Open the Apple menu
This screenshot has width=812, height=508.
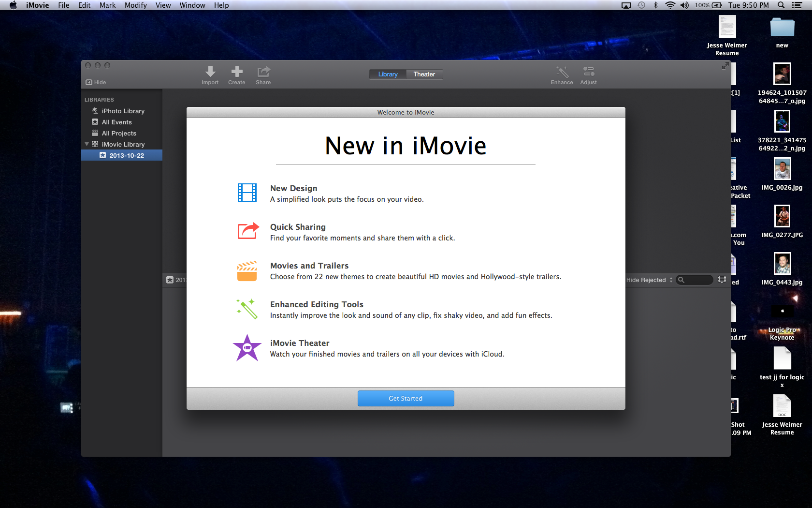coord(13,5)
